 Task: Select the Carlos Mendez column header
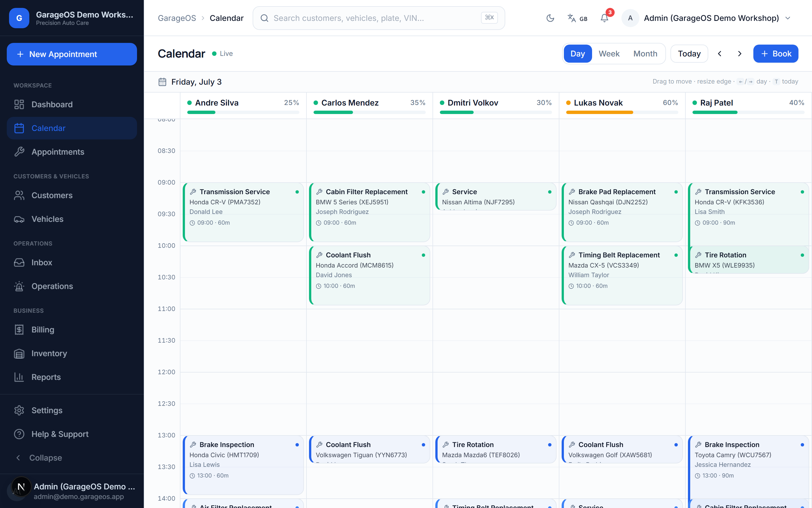pyautogui.click(x=369, y=106)
